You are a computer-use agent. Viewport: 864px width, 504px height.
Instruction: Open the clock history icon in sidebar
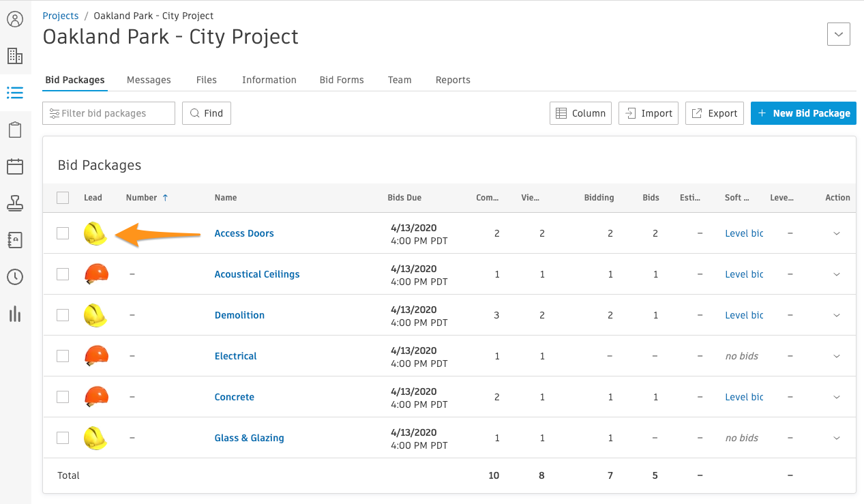(15, 277)
